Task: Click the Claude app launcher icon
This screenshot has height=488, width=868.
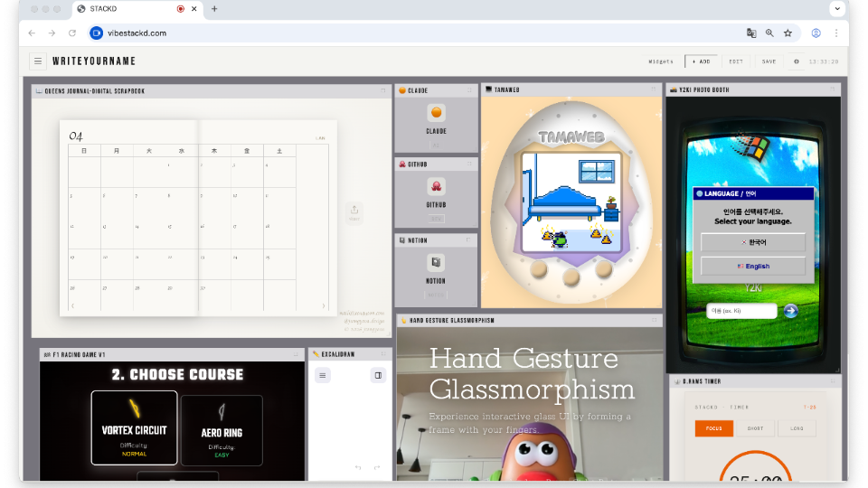Action: [x=436, y=113]
